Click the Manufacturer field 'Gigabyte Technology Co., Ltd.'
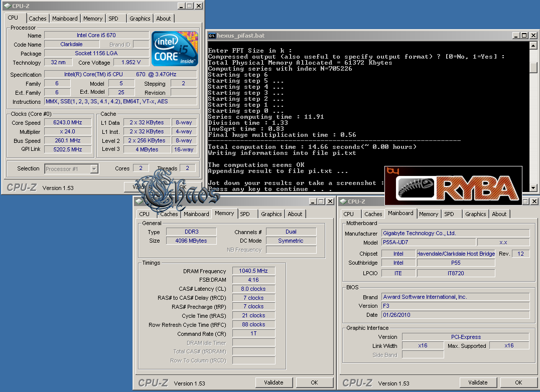540x392 pixels. (455, 233)
